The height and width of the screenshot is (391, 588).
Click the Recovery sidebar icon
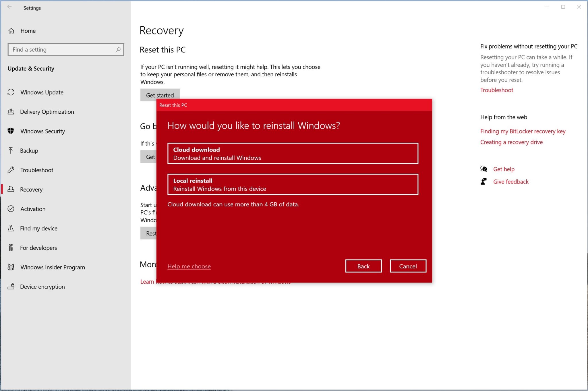point(11,189)
